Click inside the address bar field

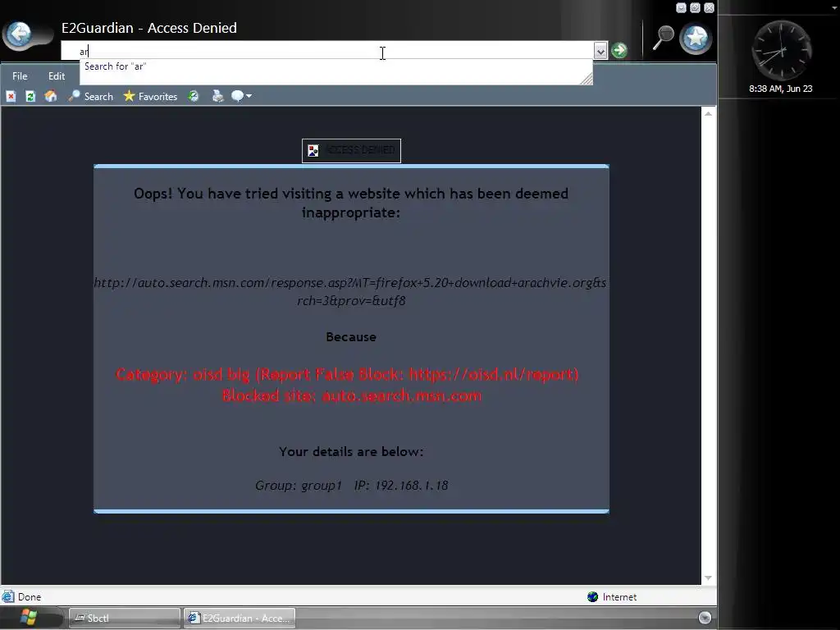[x=327, y=51]
